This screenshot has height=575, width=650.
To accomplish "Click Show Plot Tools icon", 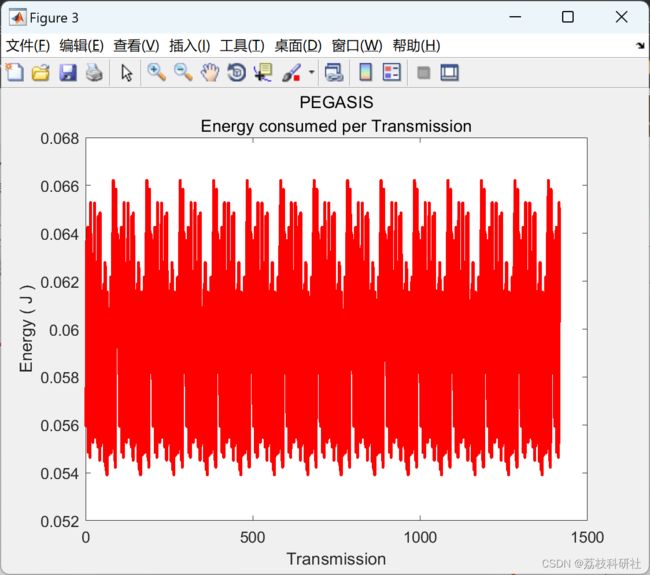I will coord(450,73).
